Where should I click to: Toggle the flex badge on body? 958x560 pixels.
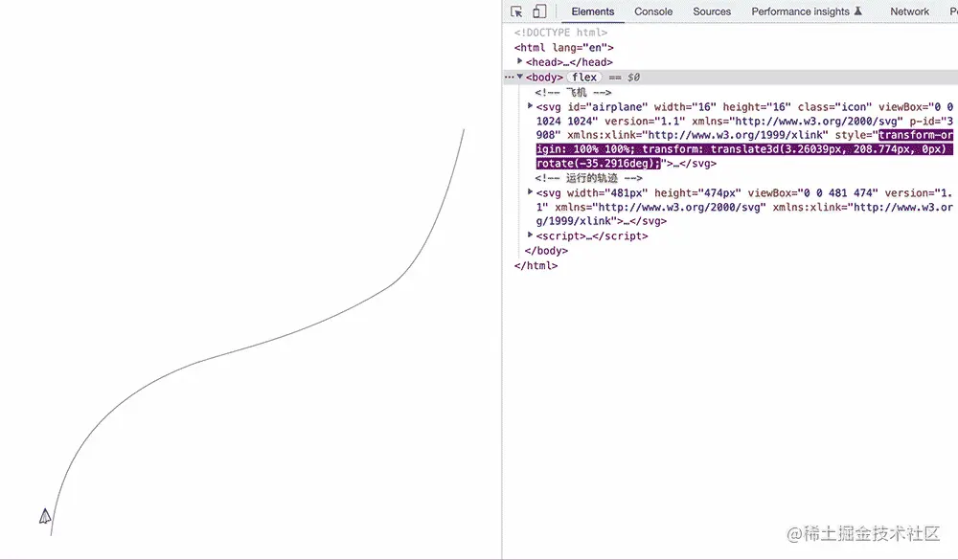point(584,77)
